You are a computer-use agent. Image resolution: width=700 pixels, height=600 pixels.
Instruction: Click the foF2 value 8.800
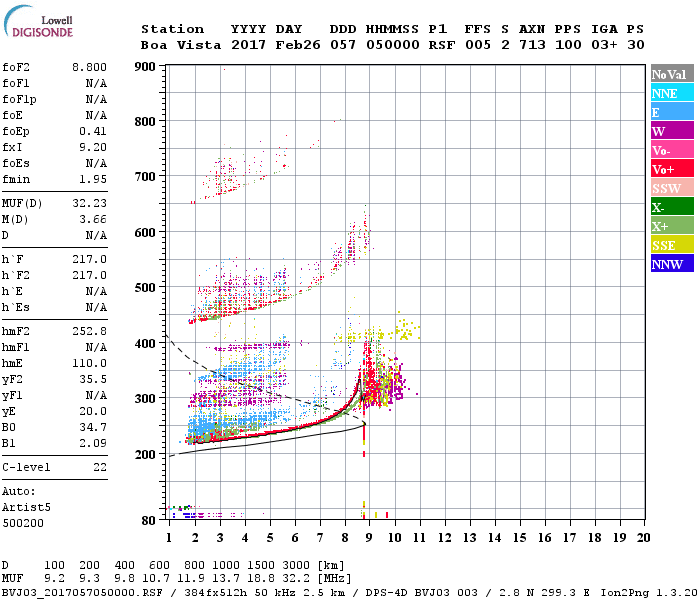(x=89, y=67)
